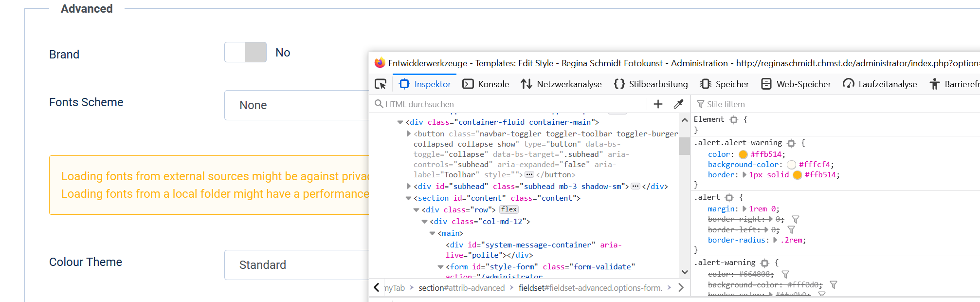
Task: Click the border color #ffb514 swatch
Action: pyautogui.click(x=797, y=175)
